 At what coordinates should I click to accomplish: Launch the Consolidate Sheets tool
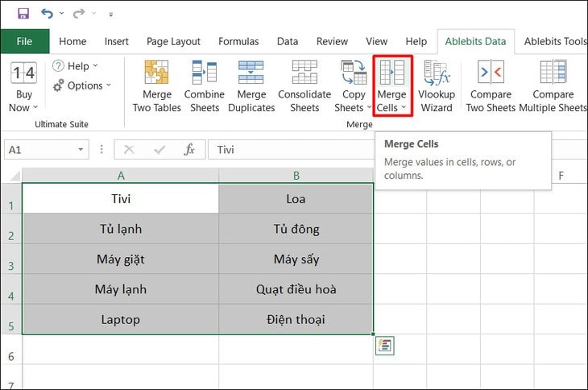click(x=304, y=86)
